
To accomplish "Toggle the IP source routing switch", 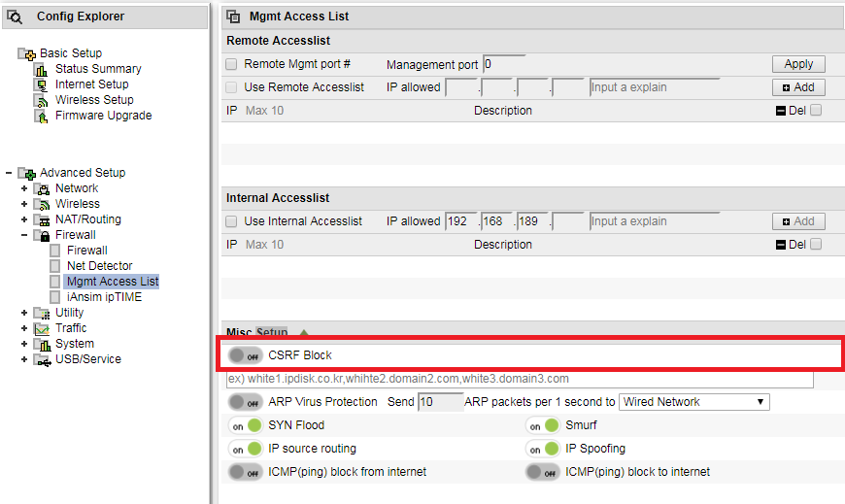I will click(x=245, y=449).
